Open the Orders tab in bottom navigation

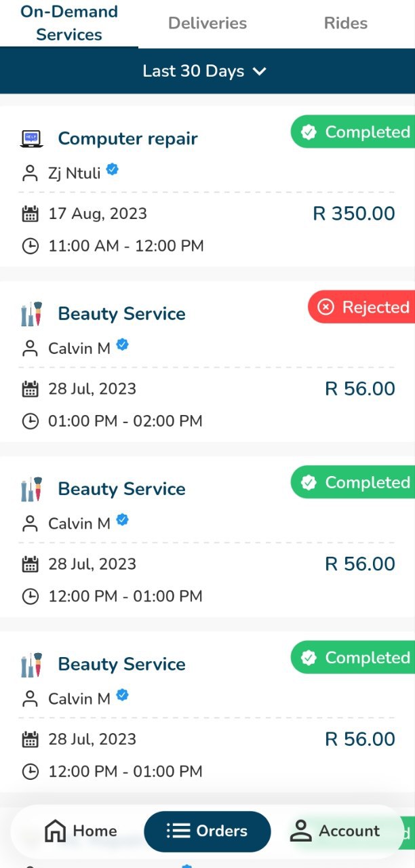click(x=207, y=831)
